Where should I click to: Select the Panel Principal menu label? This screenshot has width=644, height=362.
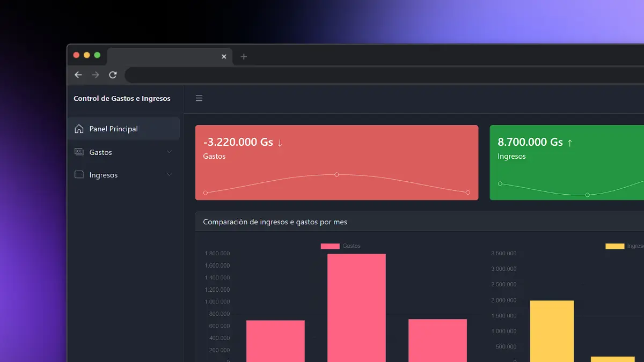[114, 129]
